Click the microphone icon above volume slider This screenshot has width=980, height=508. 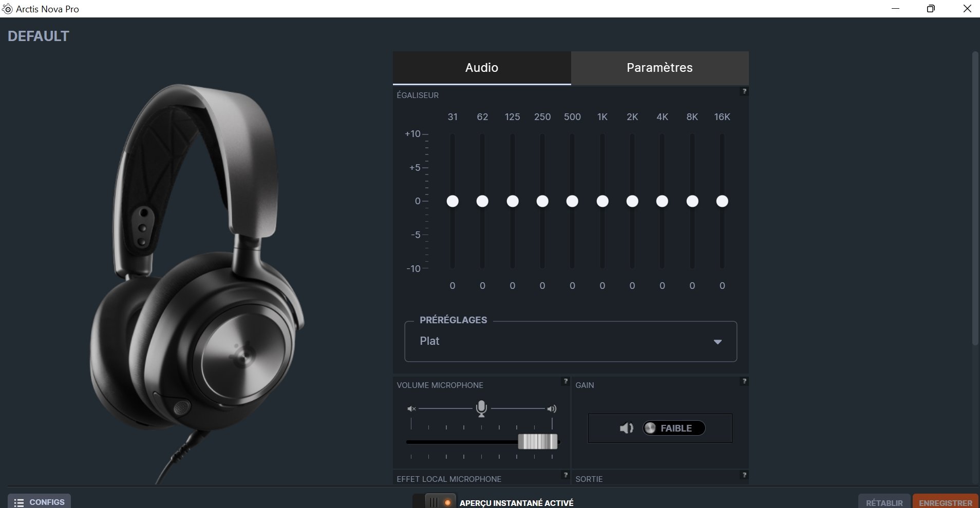click(x=481, y=409)
